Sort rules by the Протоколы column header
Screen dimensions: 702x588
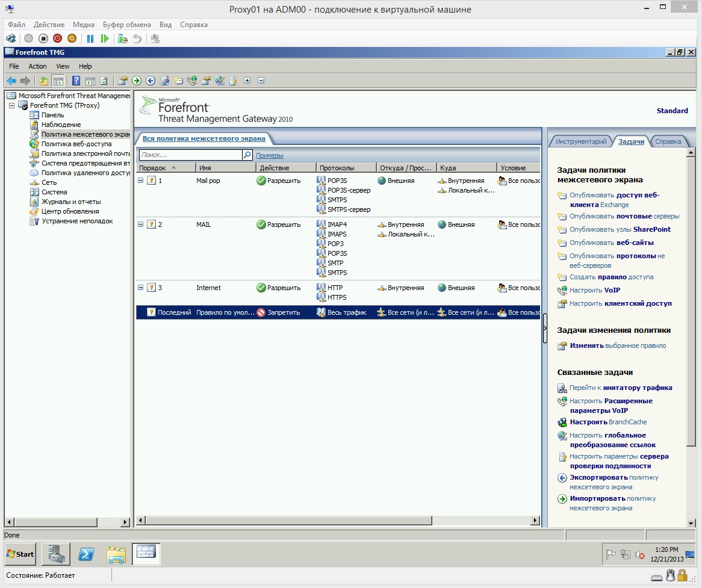347,168
